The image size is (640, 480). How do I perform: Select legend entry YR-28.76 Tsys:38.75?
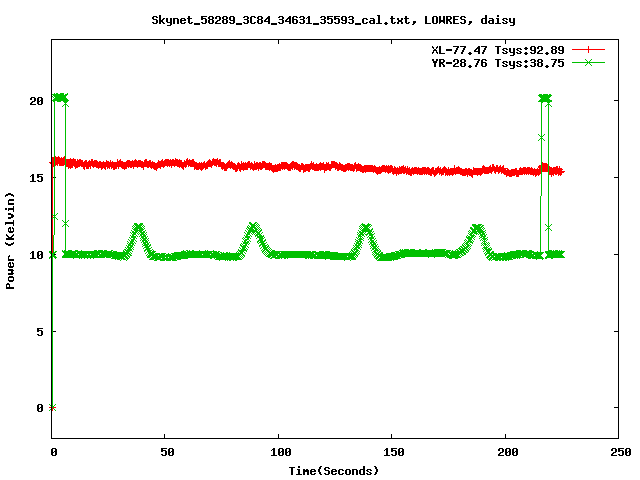pyautogui.click(x=498, y=63)
